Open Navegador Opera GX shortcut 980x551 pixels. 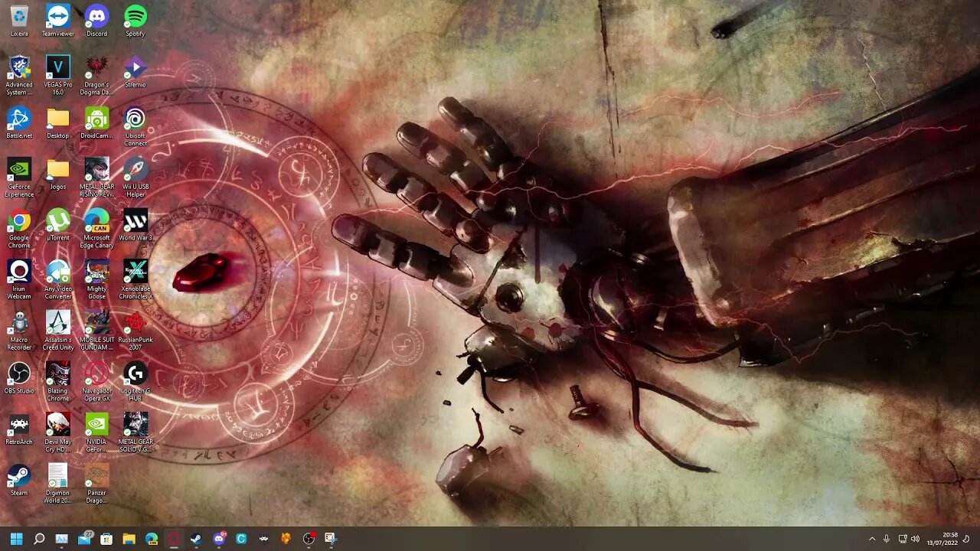[96, 382]
